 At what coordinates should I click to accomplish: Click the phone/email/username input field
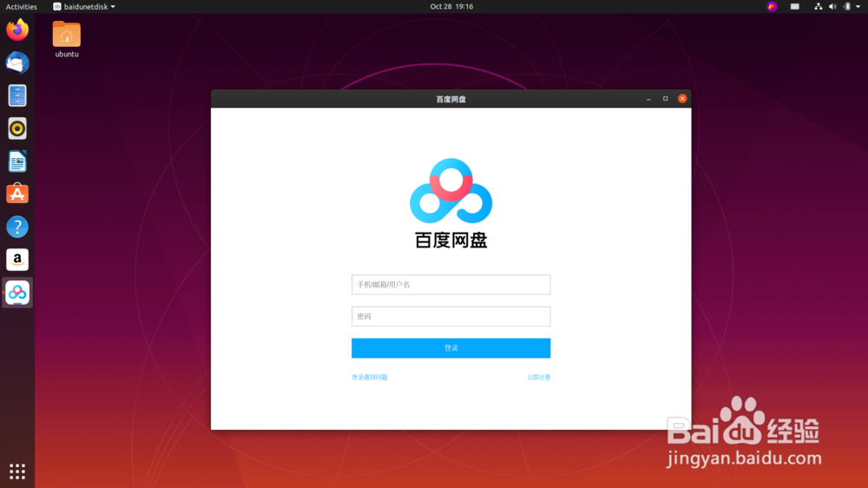tap(450, 285)
